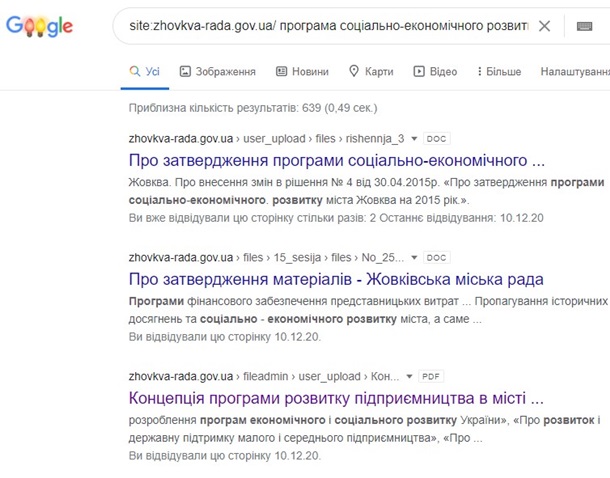Screen dimensions: 610x478
Task: Click the Зображення images icon
Action: point(184,72)
